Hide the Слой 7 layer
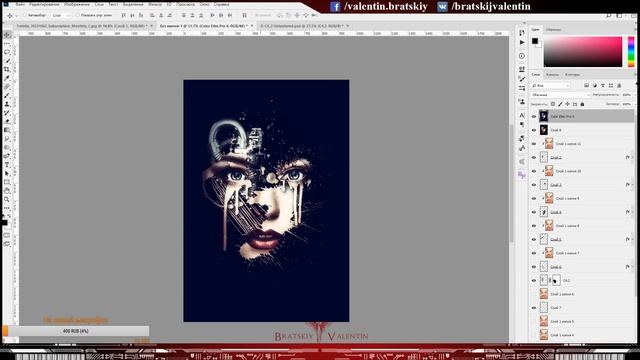Screen dimensions: 640x360 pyautogui.click(x=534, y=308)
